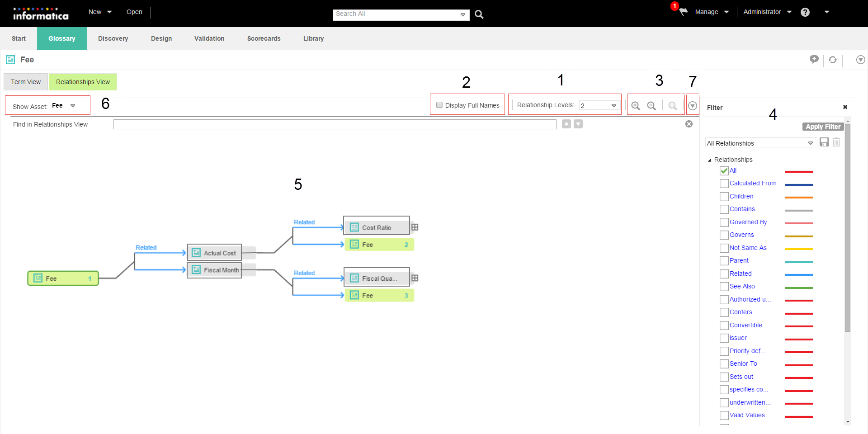Check the Related relationship checkbox
The height and width of the screenshot is (434, 868).
coord(724,274)
